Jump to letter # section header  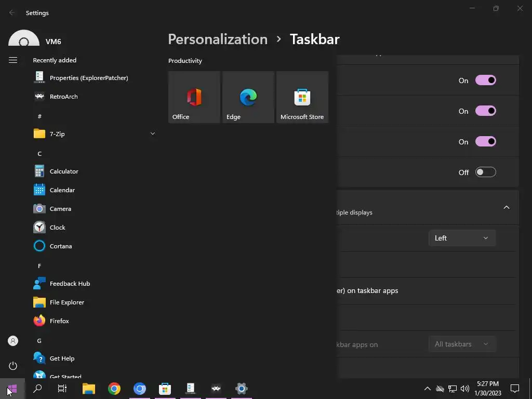pyautogui.click(x=39, y=116)
